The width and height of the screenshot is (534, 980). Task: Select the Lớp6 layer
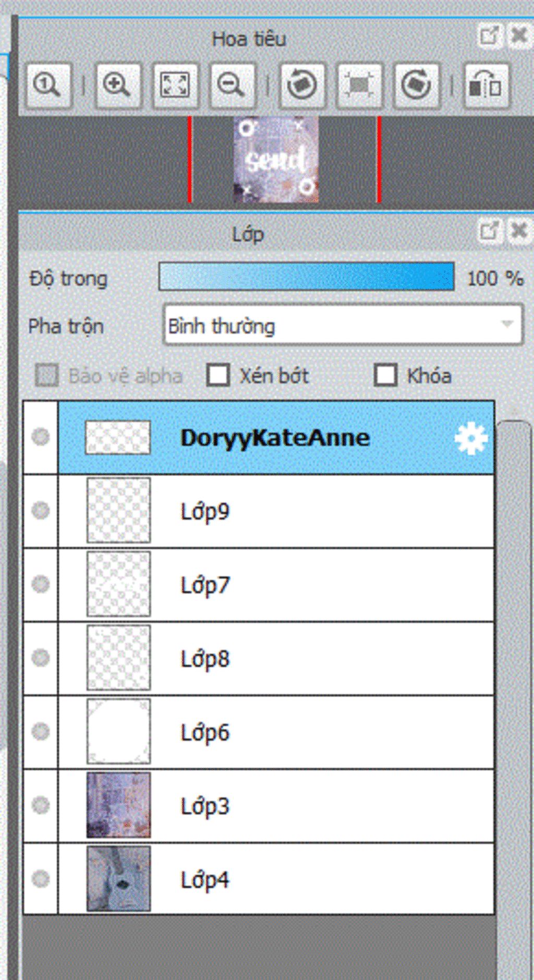276,732
